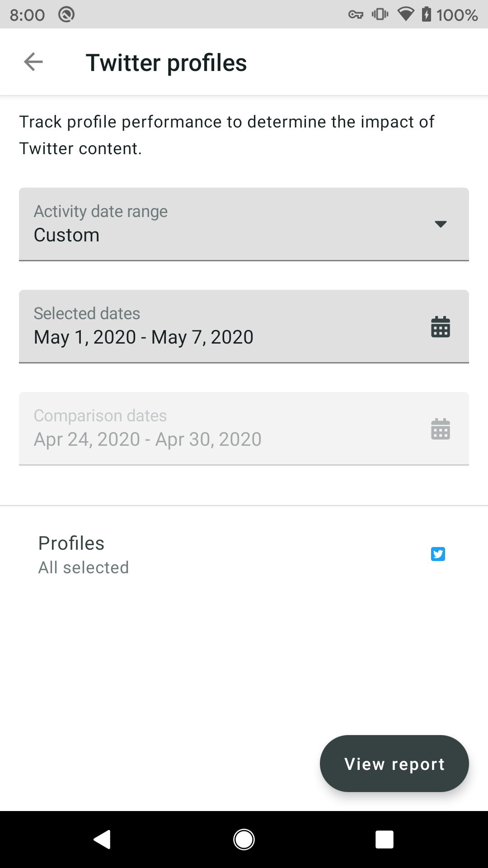Tap the back arrow beside Twitter profiles
The width and height of the screenshot is (488, 868).
33,62
